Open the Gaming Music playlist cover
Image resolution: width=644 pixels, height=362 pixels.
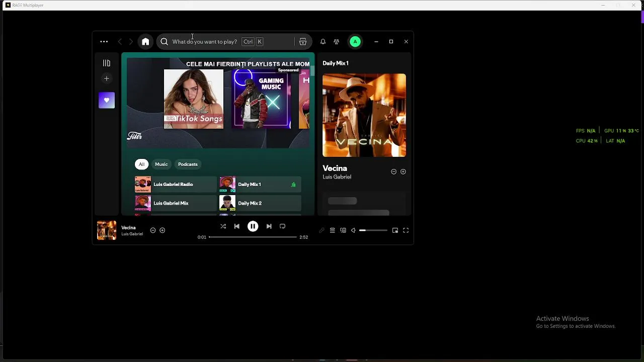click(x=261, y=99)
